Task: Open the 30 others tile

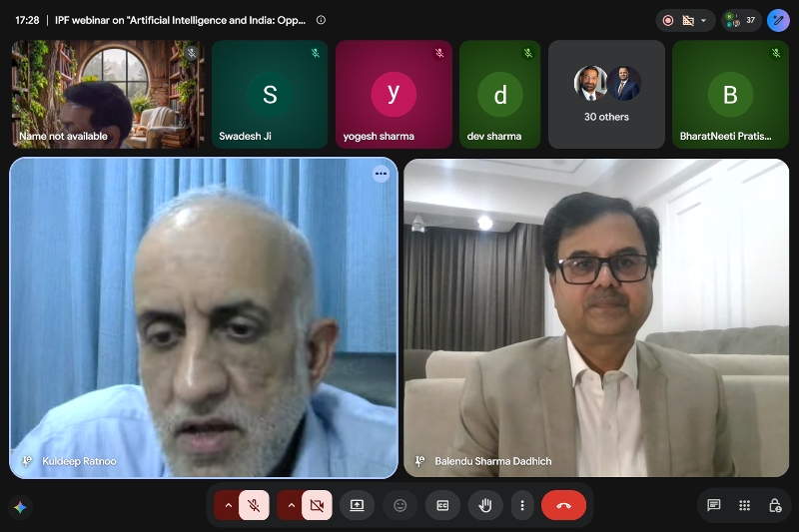Action: point(606,94)
